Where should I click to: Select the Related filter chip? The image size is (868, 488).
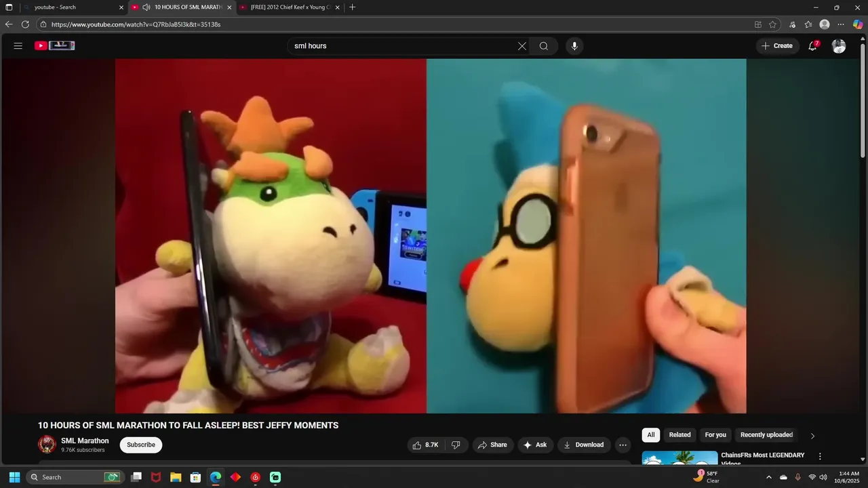pos(679,435)
